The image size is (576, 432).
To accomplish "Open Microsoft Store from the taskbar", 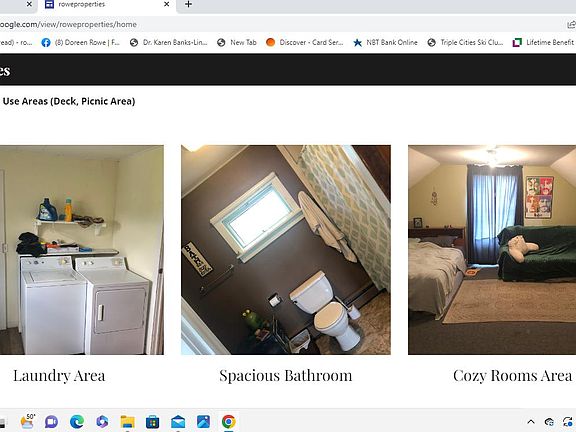I will pyautogui.click(x=152, y=421).
